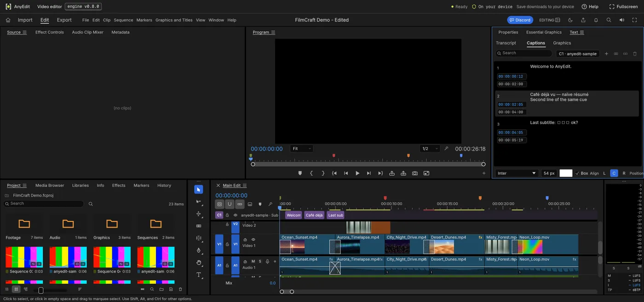
Task: Click the Help link in header
Action: point(590,6)
